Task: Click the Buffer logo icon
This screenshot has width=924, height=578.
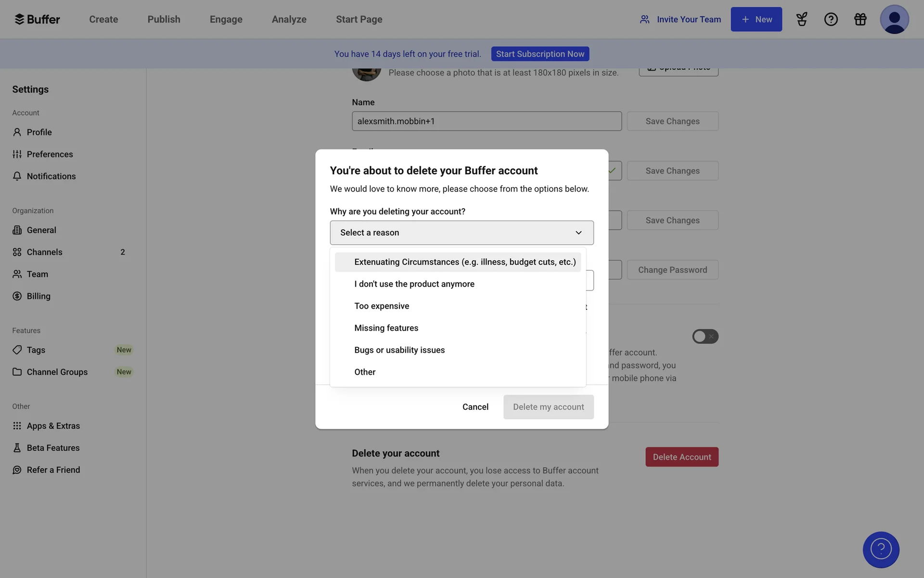Action: (x=19, y=19)
